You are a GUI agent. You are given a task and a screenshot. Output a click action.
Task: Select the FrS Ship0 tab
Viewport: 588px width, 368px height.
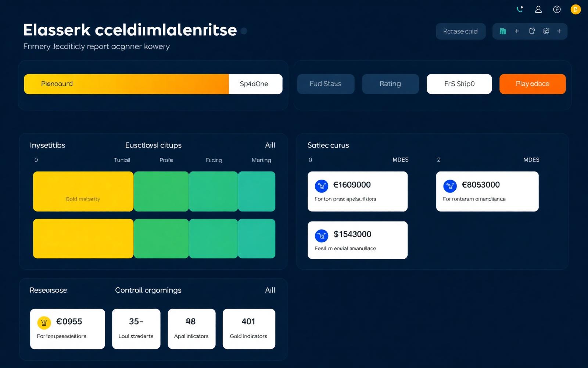pos(459,84)
